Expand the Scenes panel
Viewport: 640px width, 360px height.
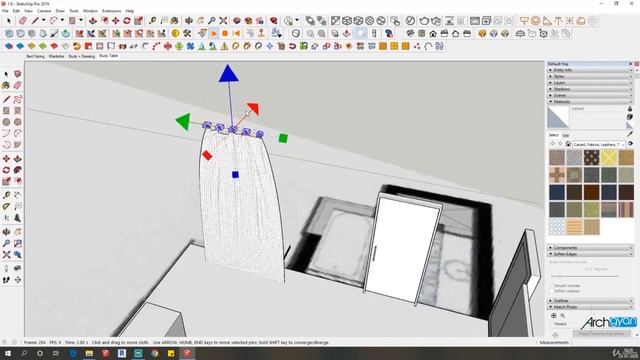(590, 95)
